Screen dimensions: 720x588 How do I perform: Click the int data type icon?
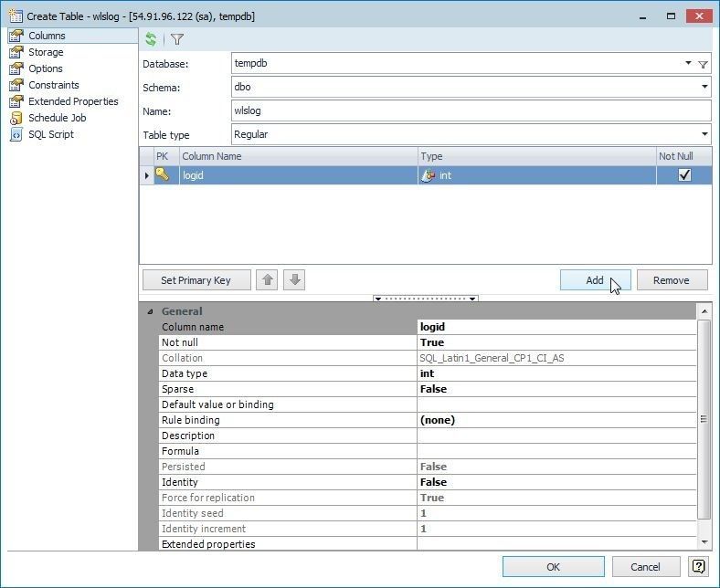pyautogui.click(x=428, y=175)
